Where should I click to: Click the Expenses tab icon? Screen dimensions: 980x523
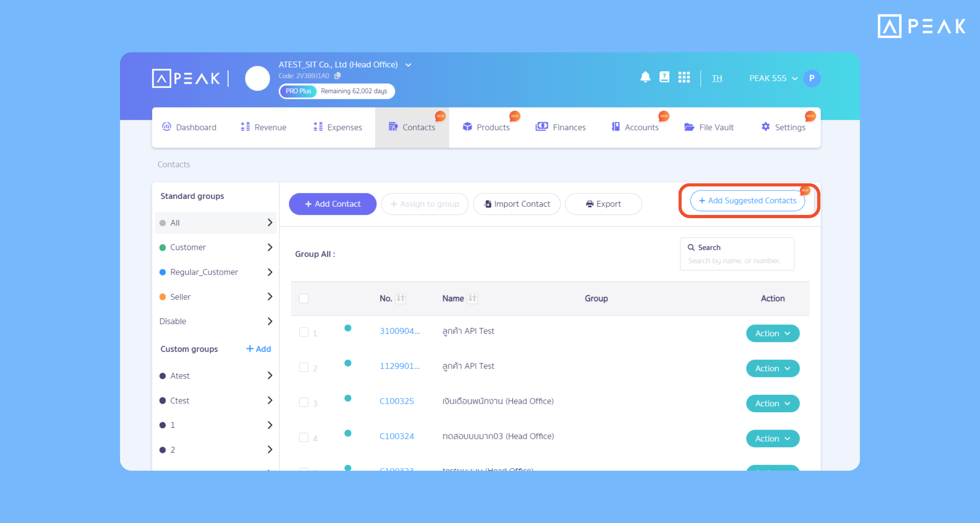318,127
